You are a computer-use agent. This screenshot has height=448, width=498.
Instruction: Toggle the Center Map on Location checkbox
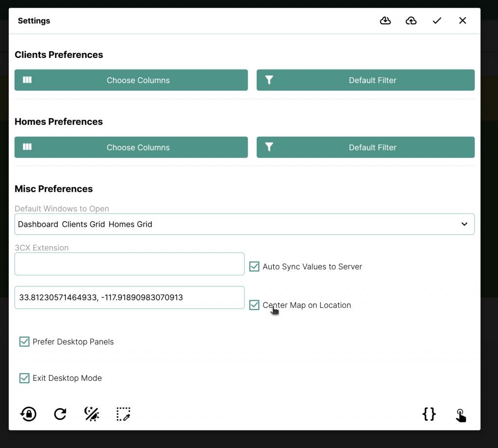tap(254, 305)
